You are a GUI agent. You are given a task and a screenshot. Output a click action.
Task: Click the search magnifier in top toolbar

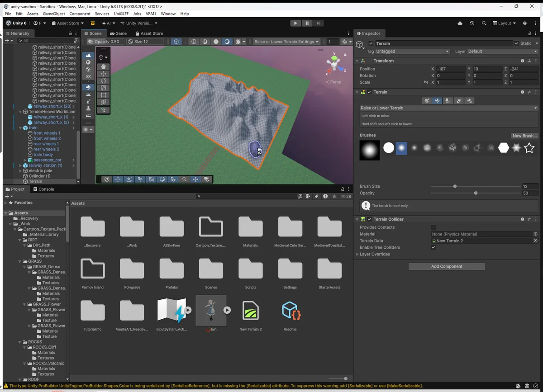point(484,23)
